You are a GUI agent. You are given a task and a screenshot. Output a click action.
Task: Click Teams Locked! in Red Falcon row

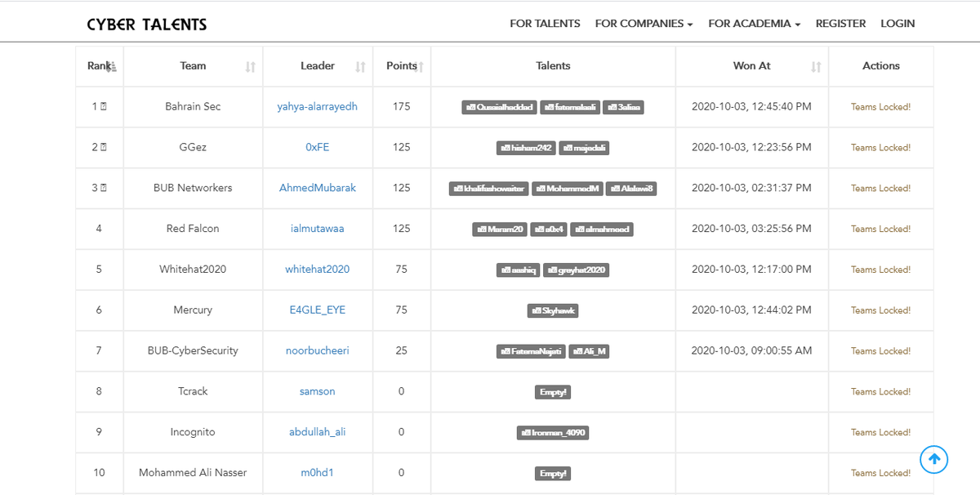click(x=880, y=229)
